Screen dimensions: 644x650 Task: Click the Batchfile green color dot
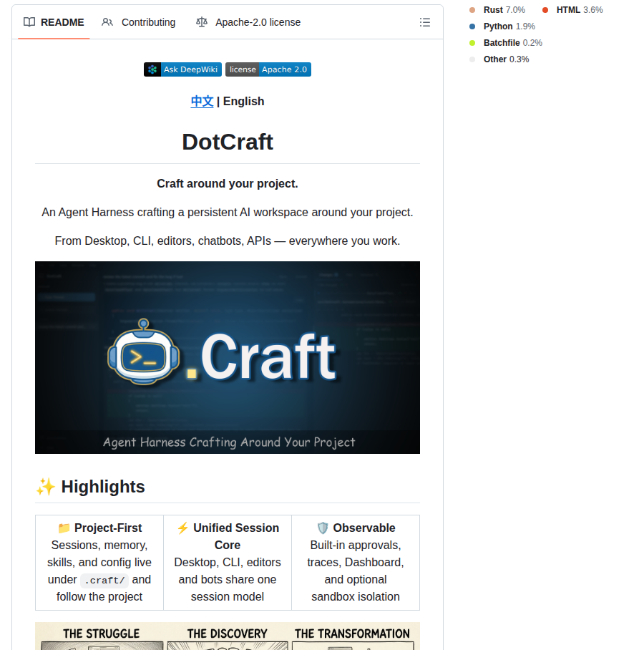[x=472, y=43]
